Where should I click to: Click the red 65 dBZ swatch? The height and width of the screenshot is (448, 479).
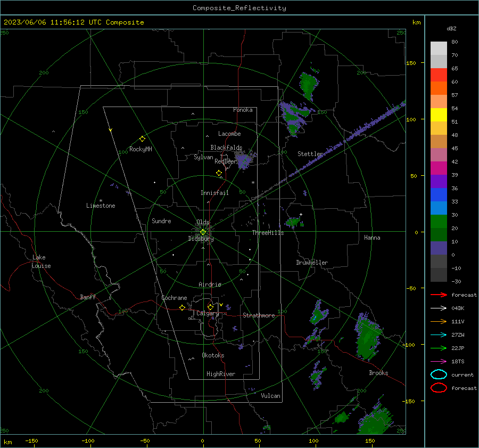point(439,75)
